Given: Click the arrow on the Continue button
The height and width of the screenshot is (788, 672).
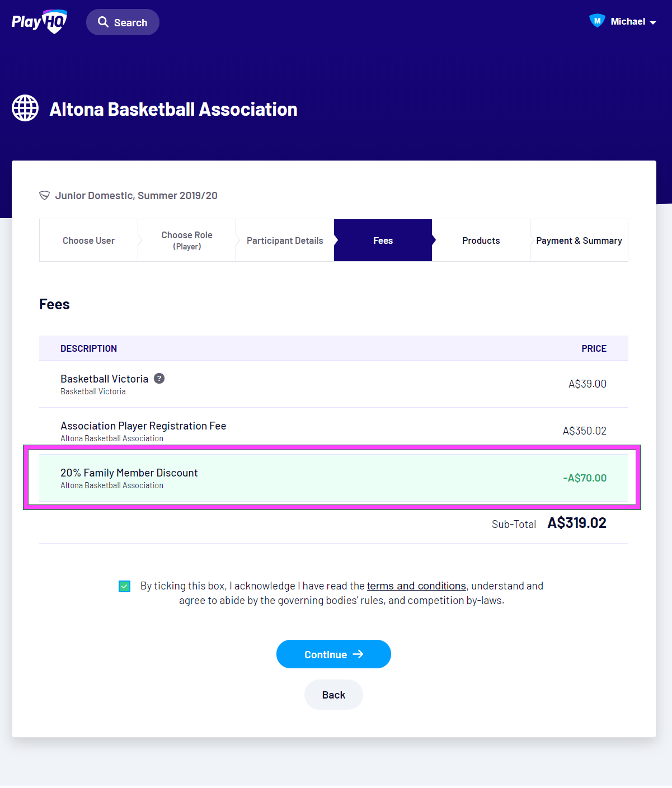Looking at the screenshot, I should pos(358,654).
